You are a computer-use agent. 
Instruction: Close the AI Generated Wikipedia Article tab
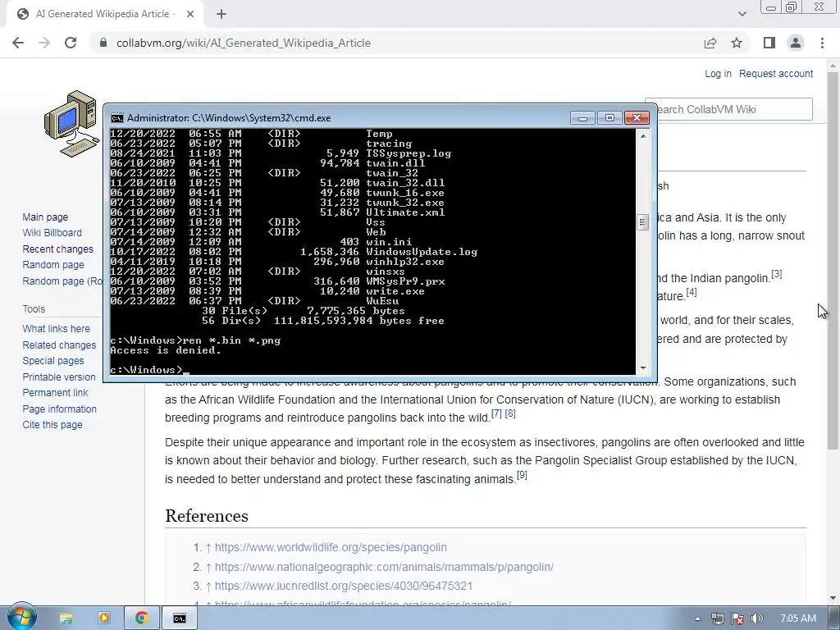click(x=190, y=14)
